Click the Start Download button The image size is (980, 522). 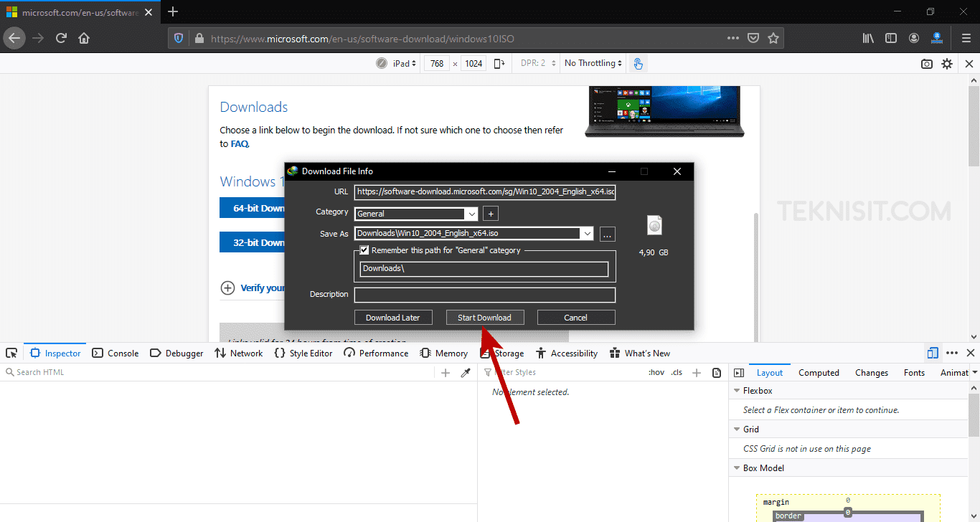pyautogui.click(x=485, y=318)
